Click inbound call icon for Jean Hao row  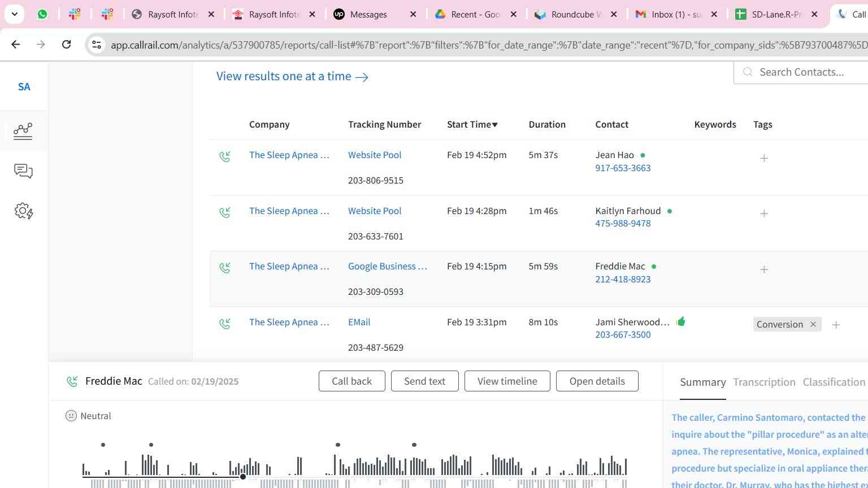(x=225, y=156)
